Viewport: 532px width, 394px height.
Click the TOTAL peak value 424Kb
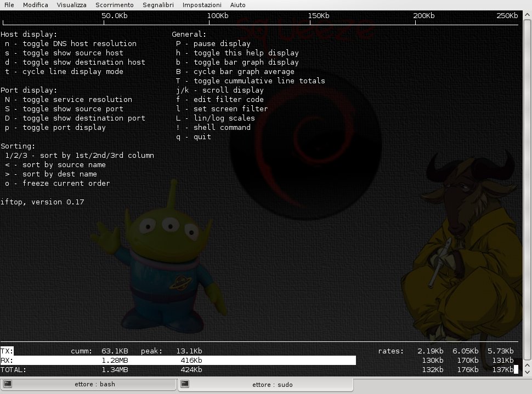(191, 369)
